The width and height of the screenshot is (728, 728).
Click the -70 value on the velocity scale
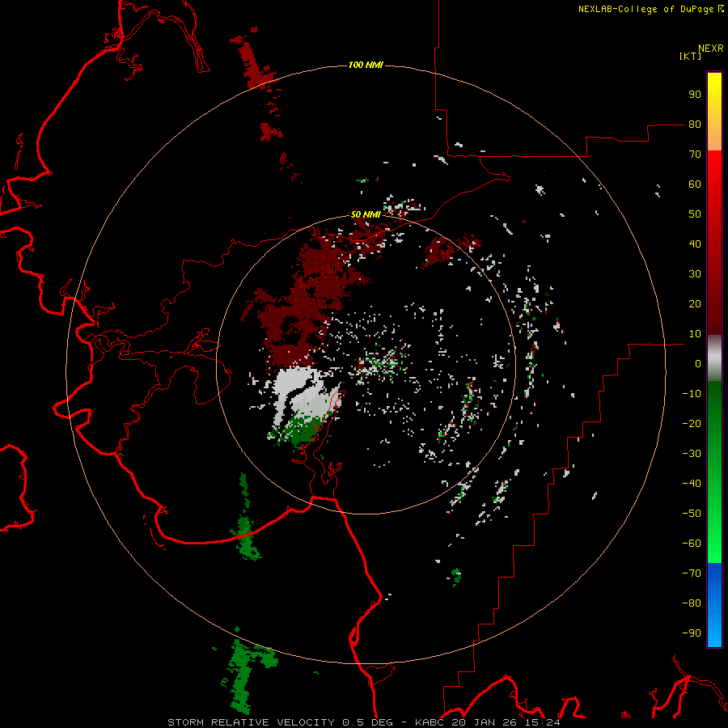[692, 574]
